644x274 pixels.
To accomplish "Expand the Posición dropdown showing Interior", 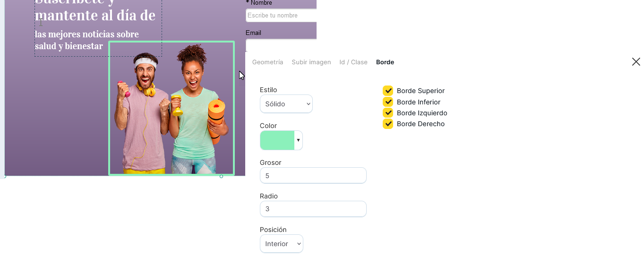I will click(x=282, y=244).
